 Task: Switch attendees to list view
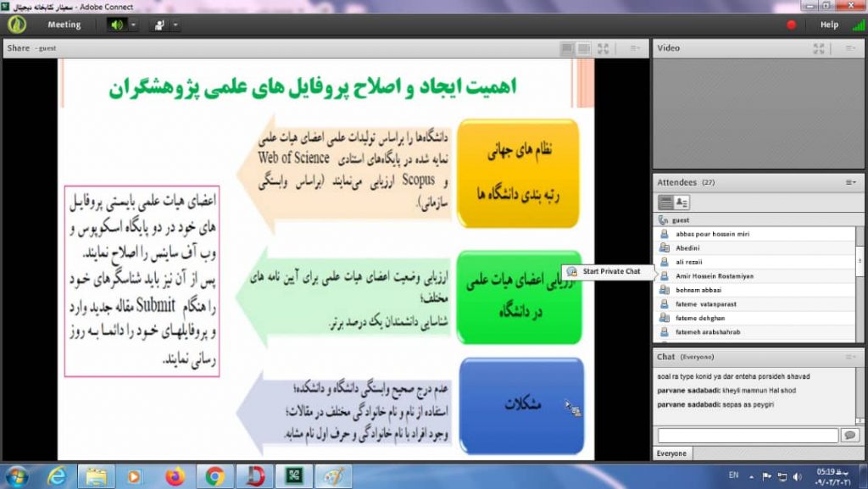click(665, 202)
